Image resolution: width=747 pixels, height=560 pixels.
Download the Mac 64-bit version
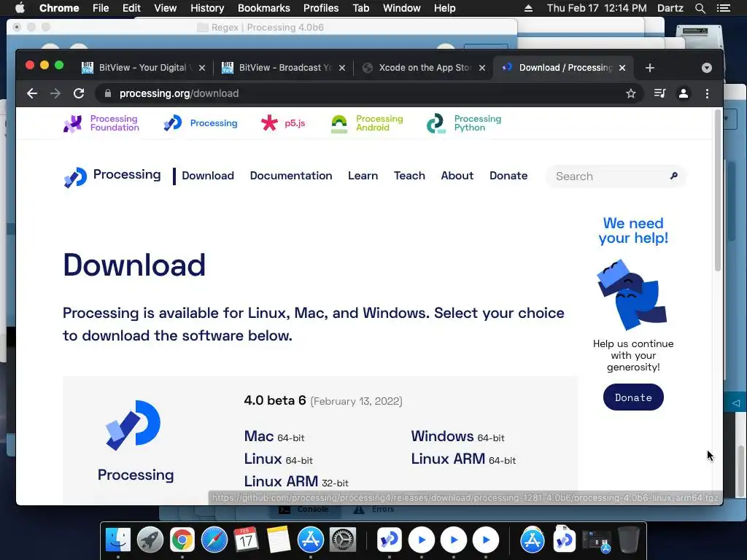(x=274, y=436)
